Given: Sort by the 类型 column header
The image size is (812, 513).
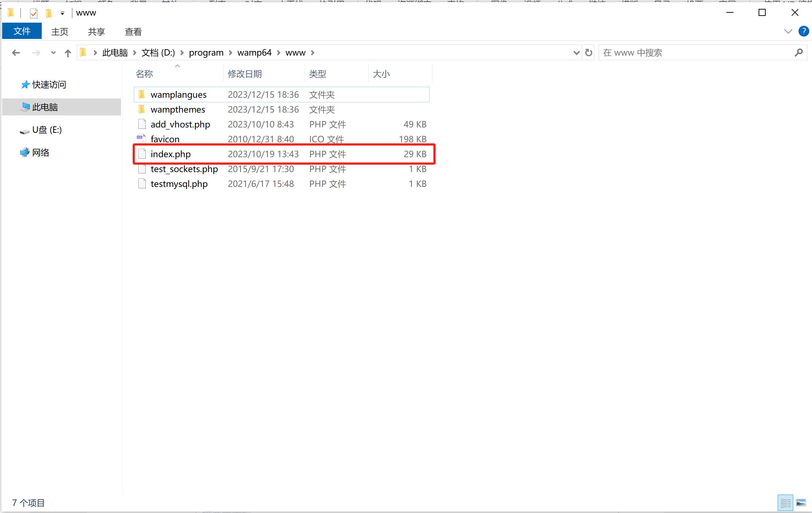Looking at the screenshot, I should pyautogui.click(x=318, y=74).
